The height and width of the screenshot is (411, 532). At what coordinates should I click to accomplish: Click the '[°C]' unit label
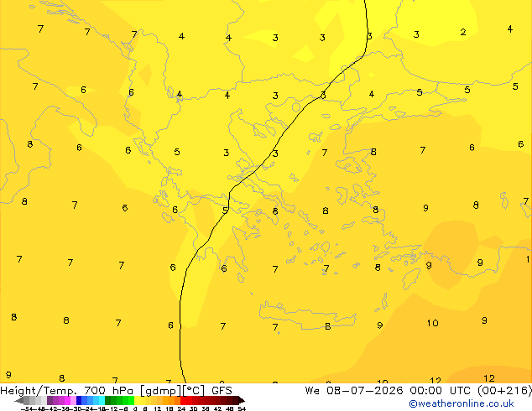coord(194,391)
